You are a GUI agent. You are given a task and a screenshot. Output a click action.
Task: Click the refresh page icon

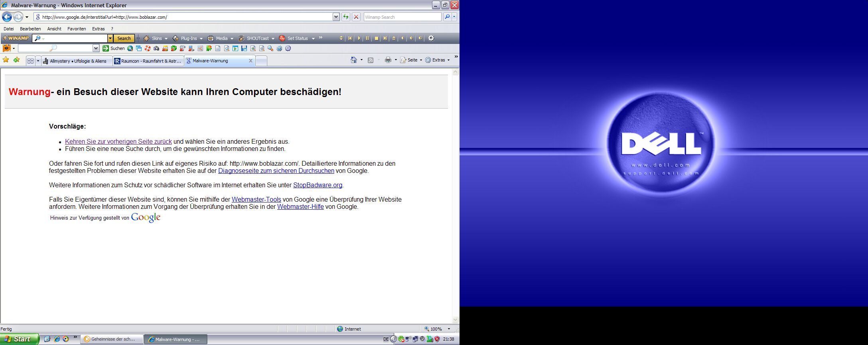point(346,17)
